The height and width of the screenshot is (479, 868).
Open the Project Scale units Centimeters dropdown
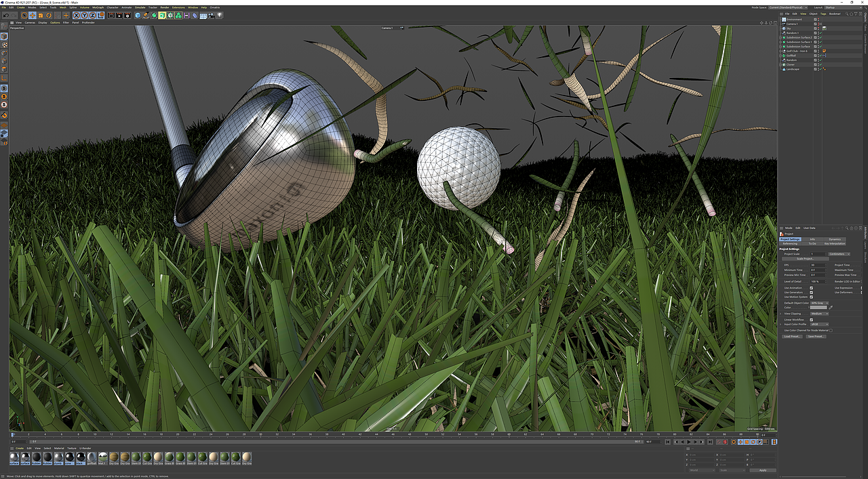click(x=840, y=254)
